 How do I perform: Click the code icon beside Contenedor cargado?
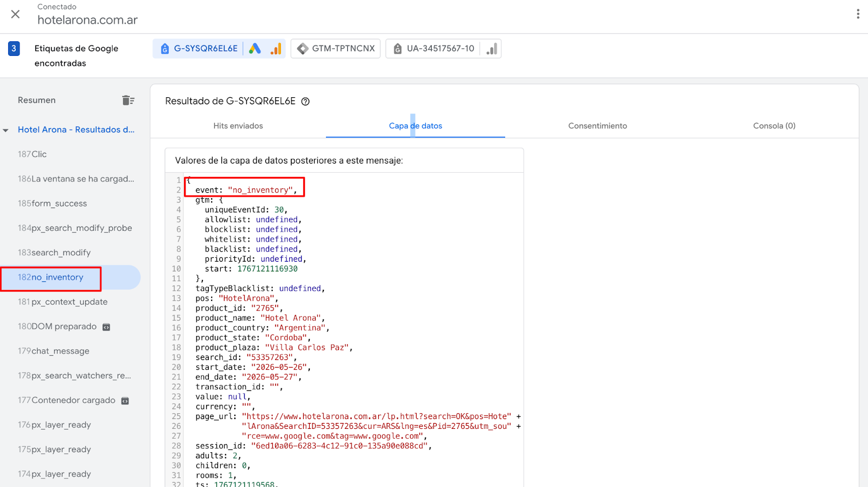tap(125, 401)
